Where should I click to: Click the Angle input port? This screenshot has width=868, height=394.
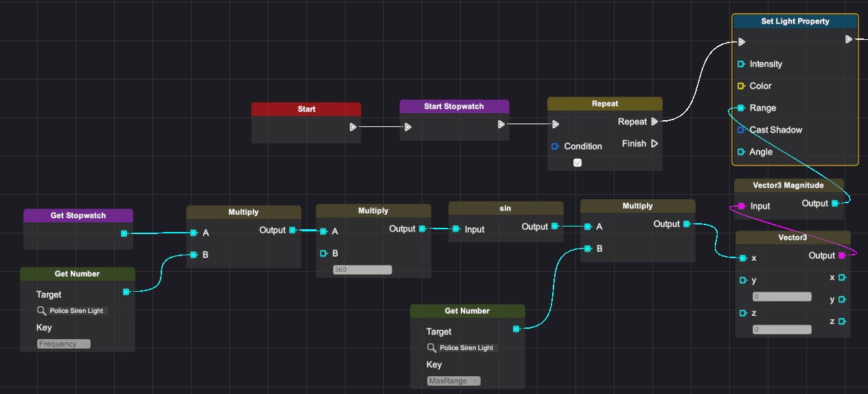[x=741, y=152]
